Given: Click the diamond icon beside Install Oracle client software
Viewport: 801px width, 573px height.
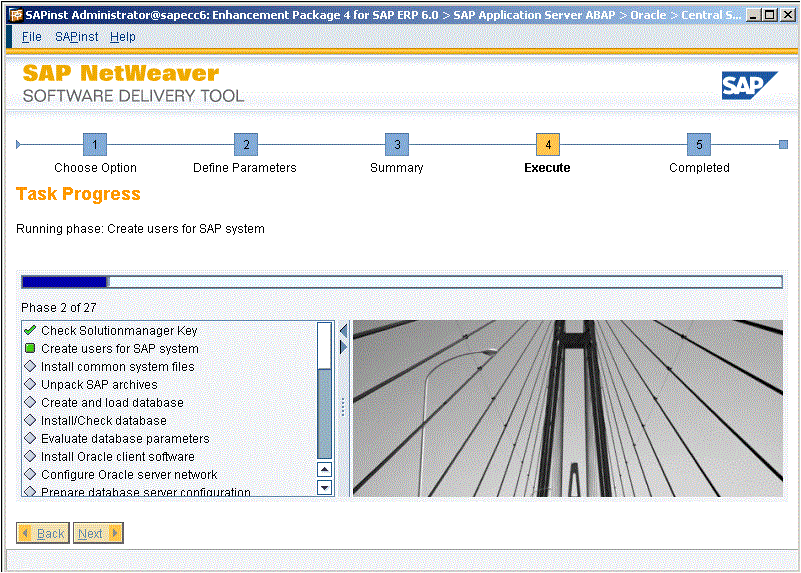Looking at the screenshot, I should 30,457.
